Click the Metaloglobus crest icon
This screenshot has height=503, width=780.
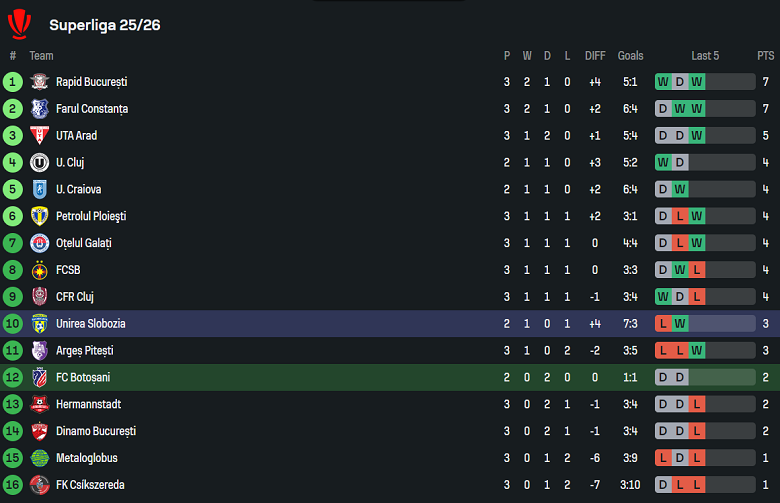click(x=39, y=458)
